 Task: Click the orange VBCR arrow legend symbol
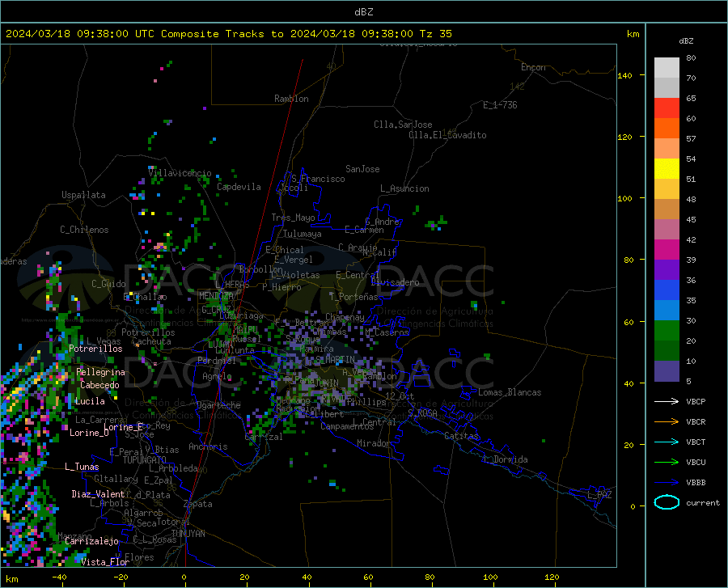[667, 422]
